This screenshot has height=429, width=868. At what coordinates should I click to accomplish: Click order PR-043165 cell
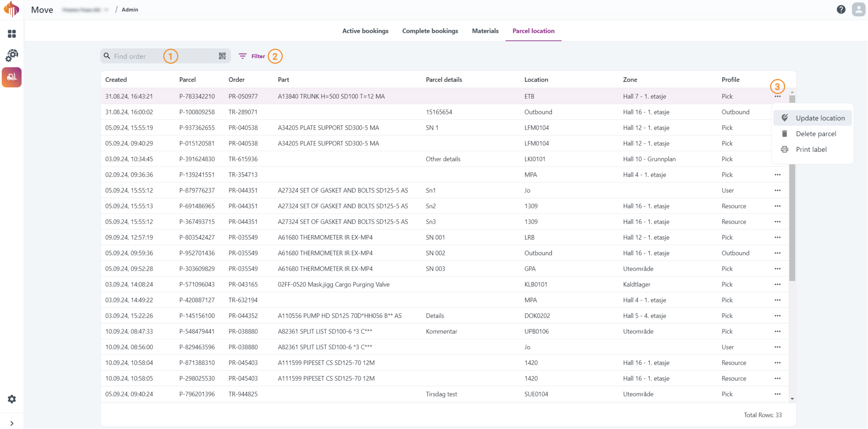[x=243, y=284]
